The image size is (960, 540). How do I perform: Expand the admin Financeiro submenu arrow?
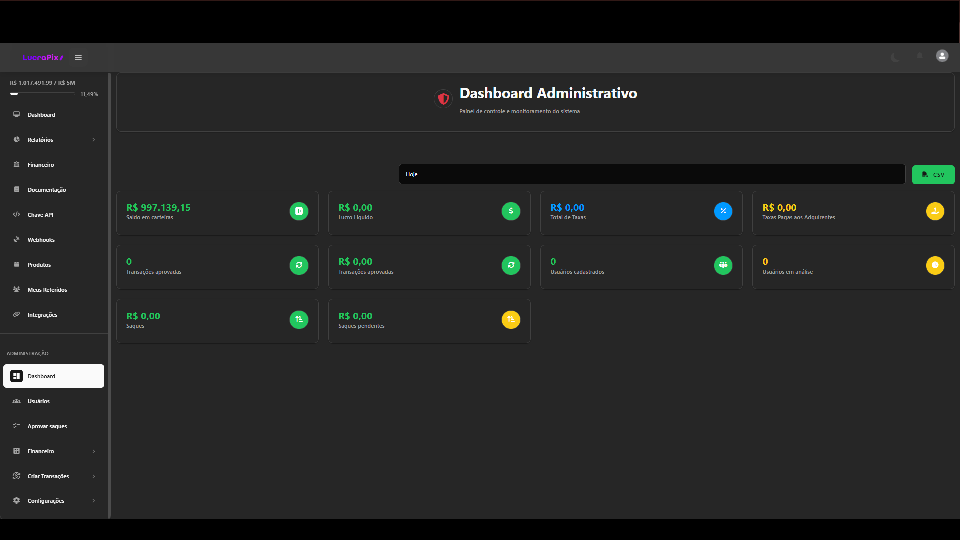[x=94, y=451]
